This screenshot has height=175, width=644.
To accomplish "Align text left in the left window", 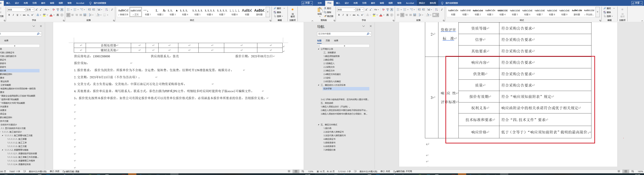I will [x=68, y=15].
